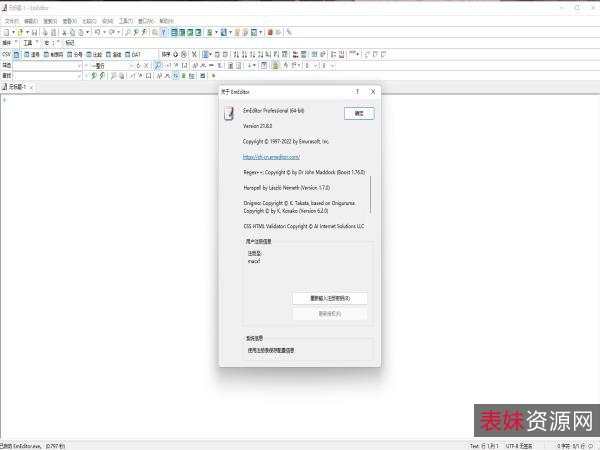Switch to 制表符 (tab) separated mode
600x450 pixels.
[x=54, y=55]
